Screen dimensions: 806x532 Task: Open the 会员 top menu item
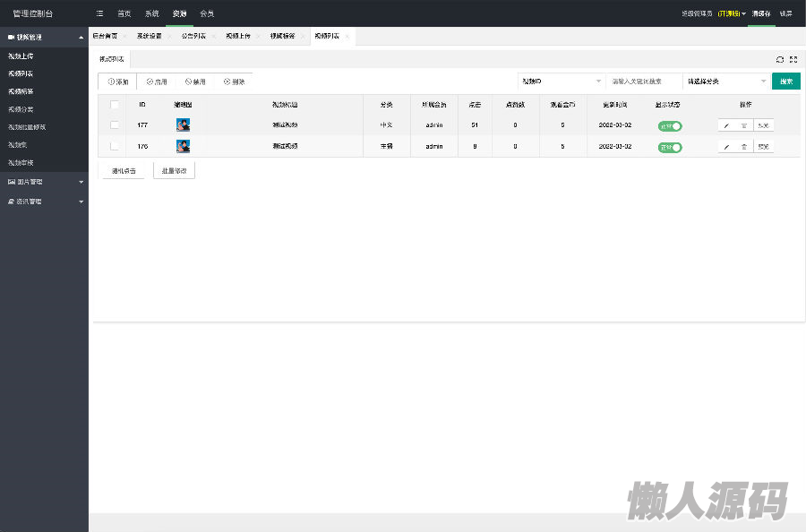point(207,13)
